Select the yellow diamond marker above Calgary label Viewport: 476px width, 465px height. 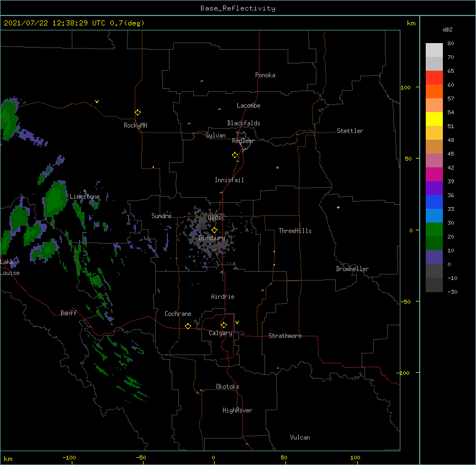pos(224,325)
